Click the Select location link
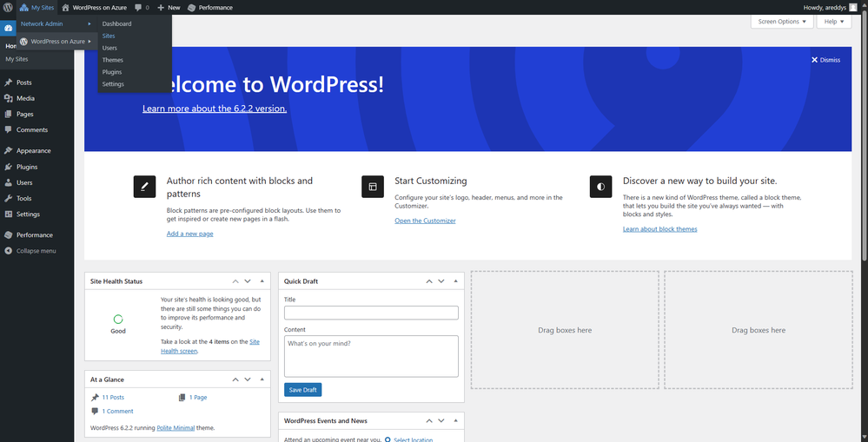The image size is (868, 442). (413, 439)
